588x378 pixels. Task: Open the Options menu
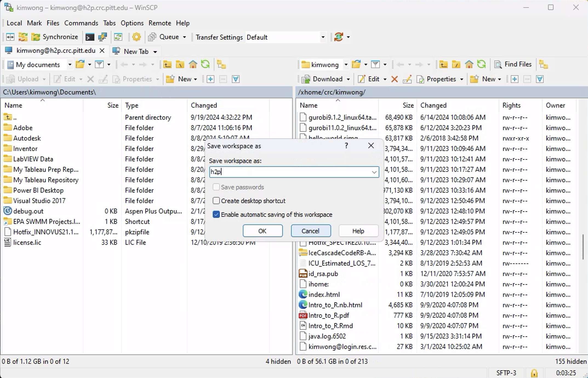pyautogui.click(x=132, y=23)
